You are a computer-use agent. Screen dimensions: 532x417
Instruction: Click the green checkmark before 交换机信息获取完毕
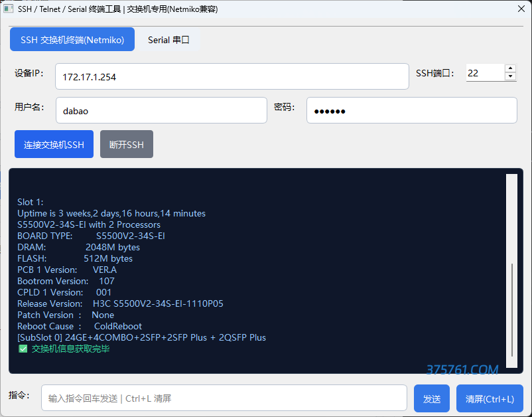coord(23,349)
